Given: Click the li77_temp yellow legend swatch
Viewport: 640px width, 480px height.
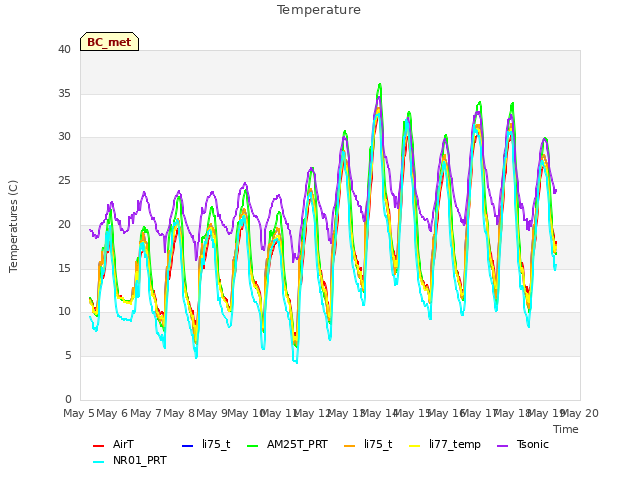Looking at the screenshot, I should 415,446.
